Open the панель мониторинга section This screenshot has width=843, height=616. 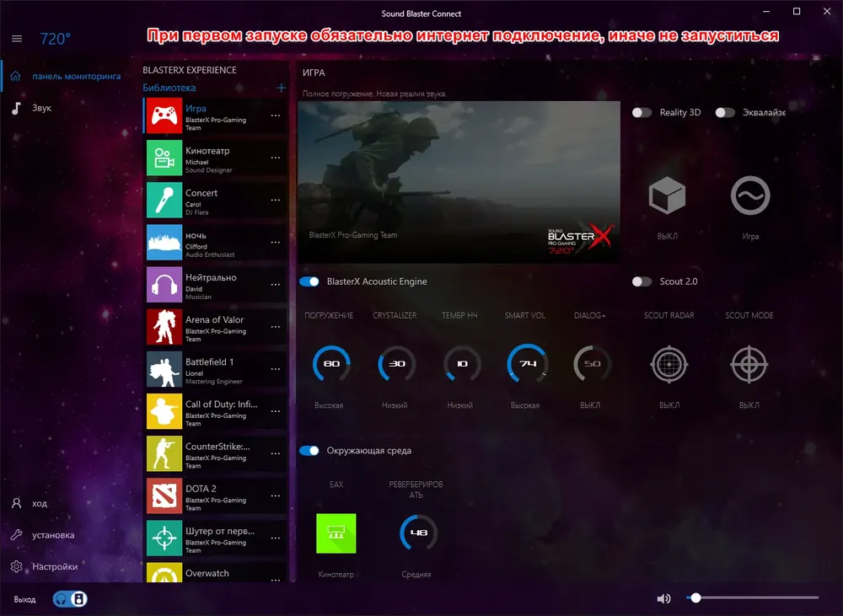click(77, 76)
